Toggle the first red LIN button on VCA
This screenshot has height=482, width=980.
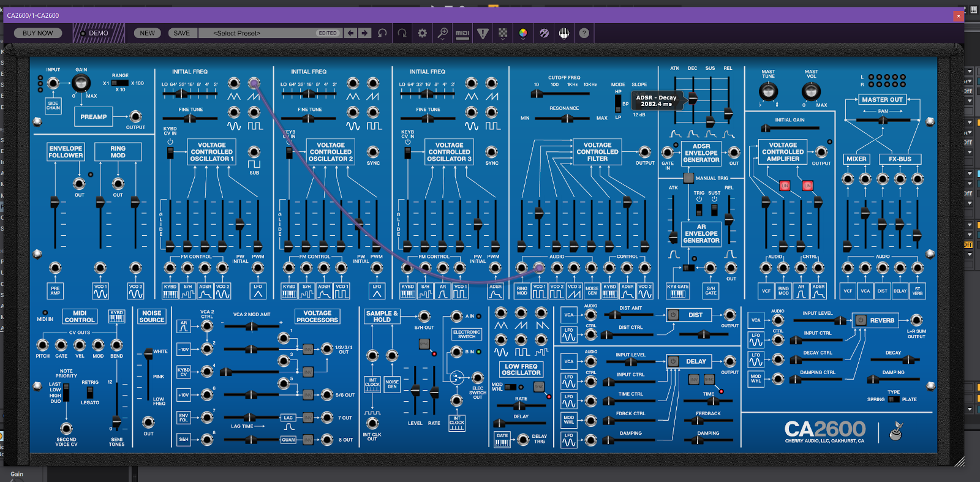[x=784, y=185]
